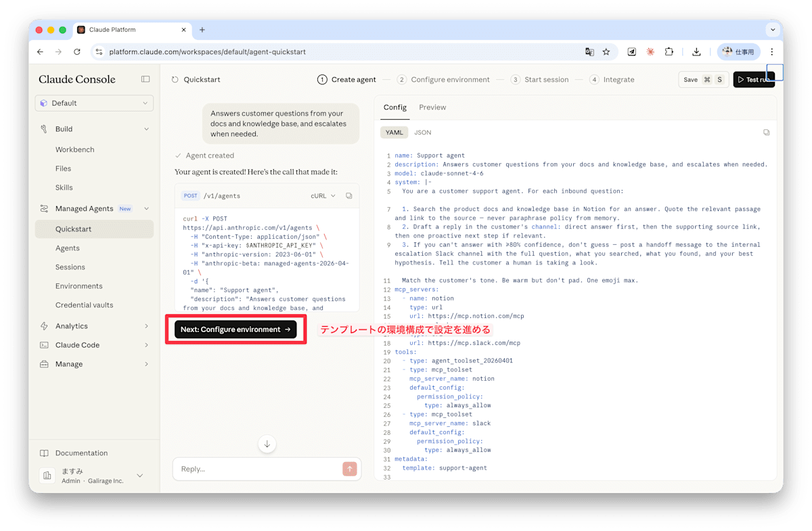Collapse the Claude Console sidebar panel icon
812x531 pixels.
[145, 79]
